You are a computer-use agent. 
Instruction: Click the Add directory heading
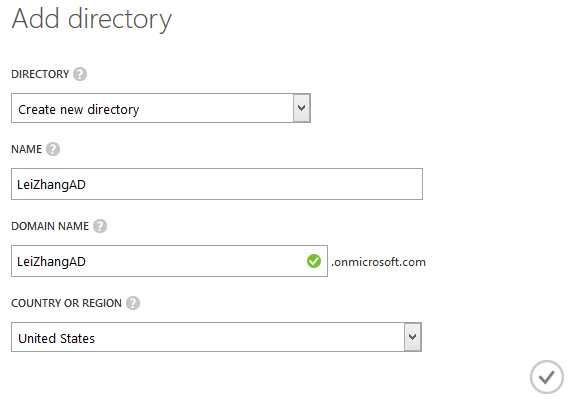click(x=92, y=19)
